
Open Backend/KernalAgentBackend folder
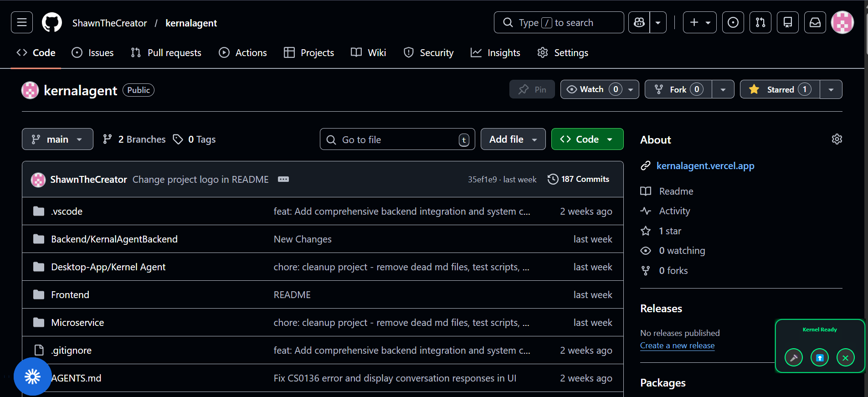(114, 239)
